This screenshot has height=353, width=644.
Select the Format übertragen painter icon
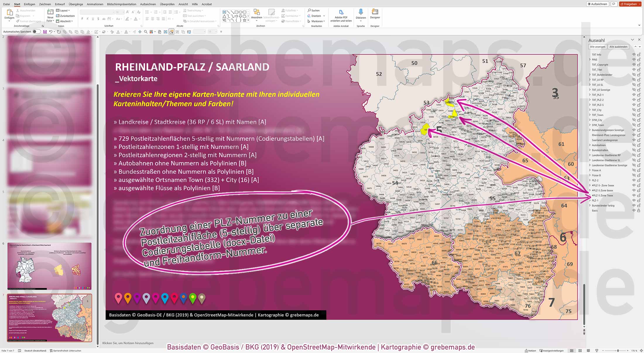point(18,21)
